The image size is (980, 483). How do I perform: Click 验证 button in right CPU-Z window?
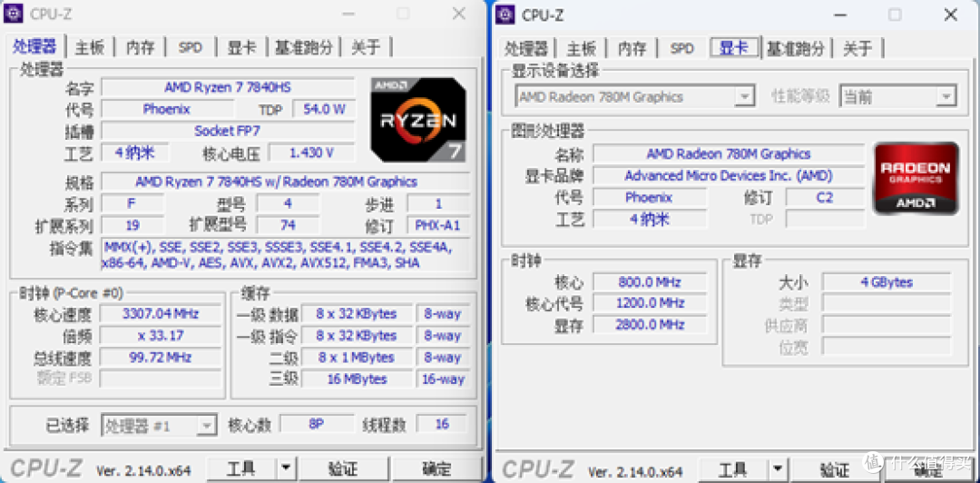(x=835, y=470)
